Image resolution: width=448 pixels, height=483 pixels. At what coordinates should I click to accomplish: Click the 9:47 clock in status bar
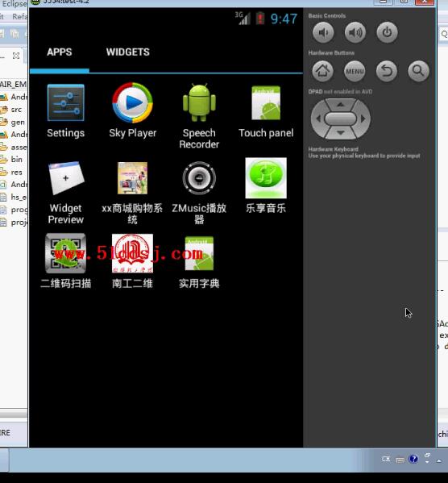tap(284, 19)
